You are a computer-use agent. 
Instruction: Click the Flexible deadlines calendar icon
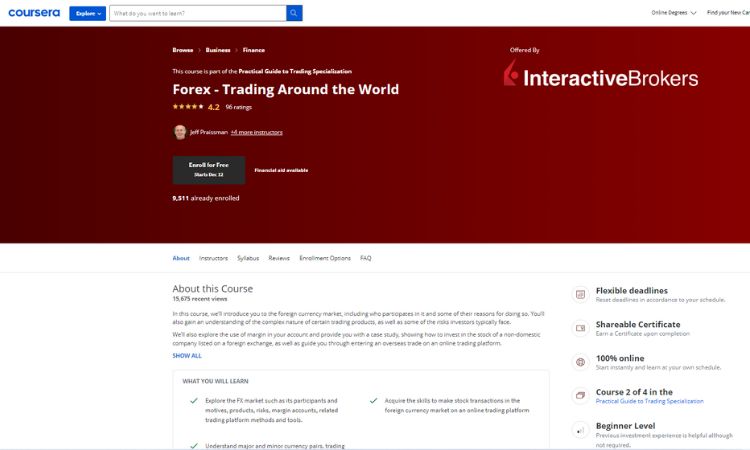click(x=580, y=295)
